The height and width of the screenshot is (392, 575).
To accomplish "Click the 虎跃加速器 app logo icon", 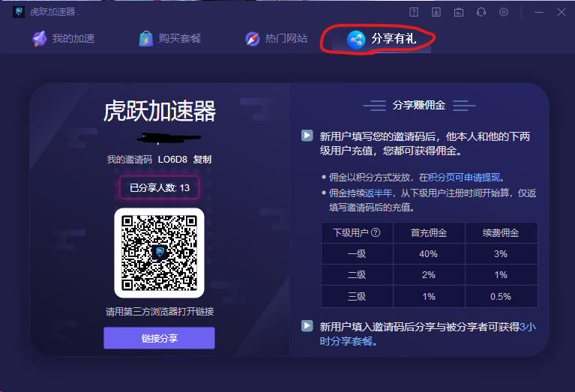I will pyautogui.click(x=19, y=12).
